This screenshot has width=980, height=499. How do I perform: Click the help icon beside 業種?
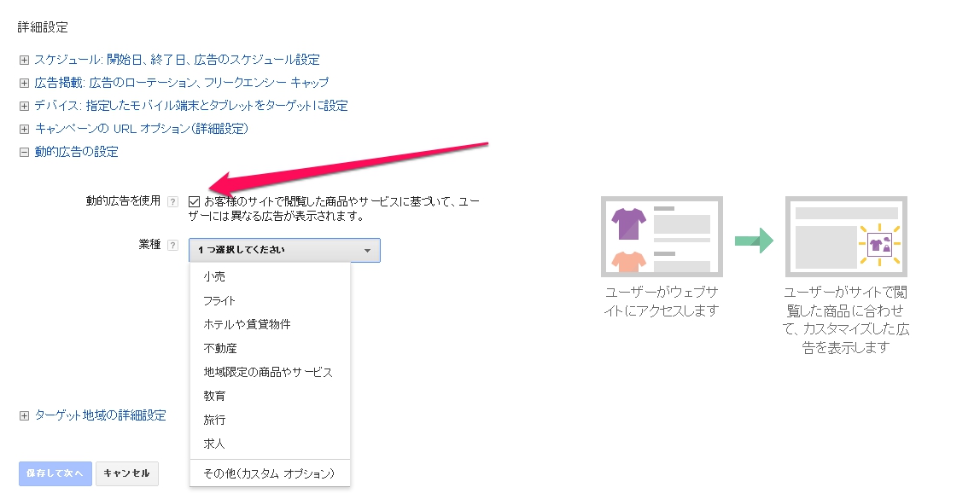(x=173, y=246)
